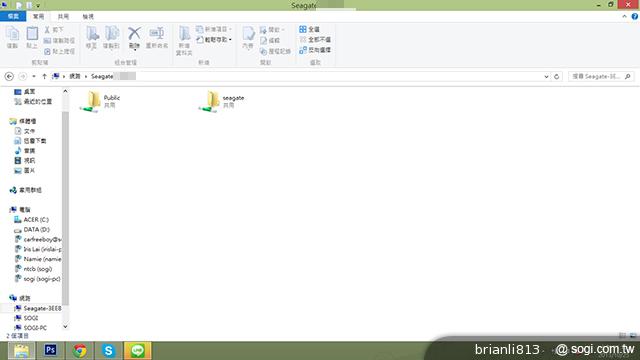
Task: Switch to the Home ribbon tab
Action: pos(38,16)
